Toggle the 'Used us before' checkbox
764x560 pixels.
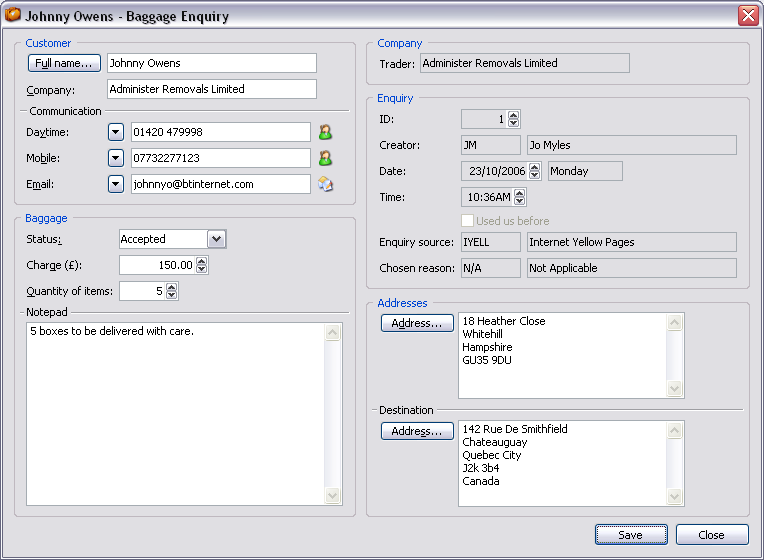point(467,220)
